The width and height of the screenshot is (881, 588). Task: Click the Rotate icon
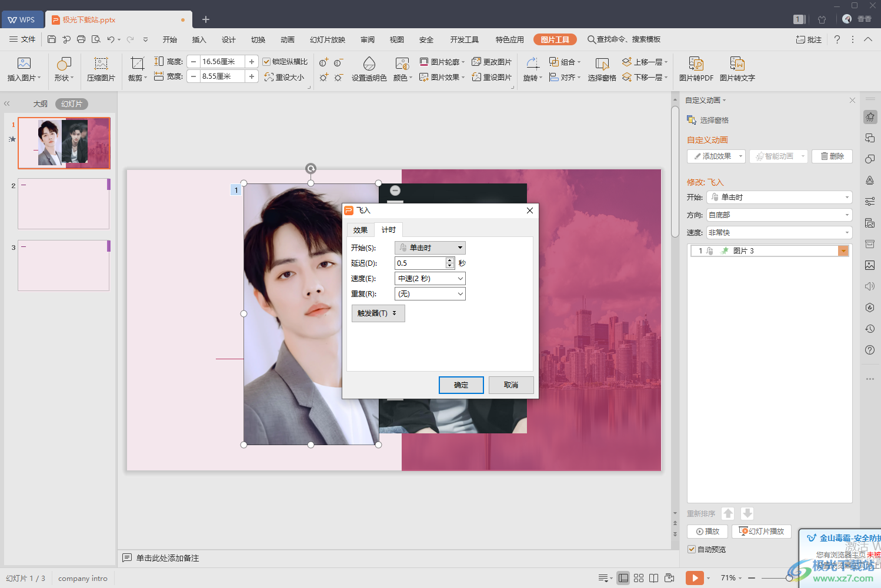(x=532, y=64)
